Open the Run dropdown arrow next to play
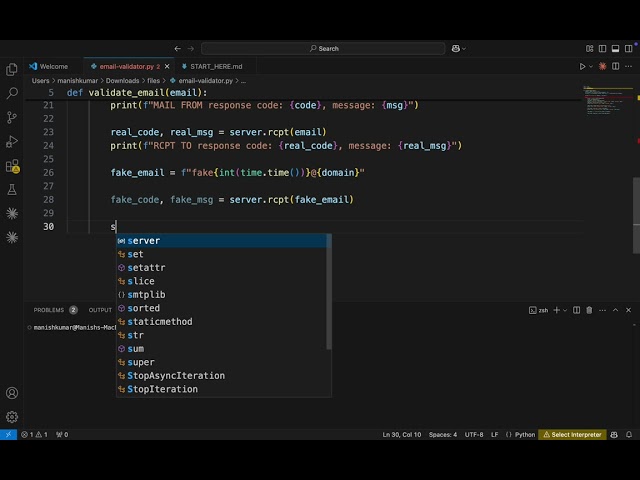The width and height of the screenshot is (640, 480). [591, 67]
